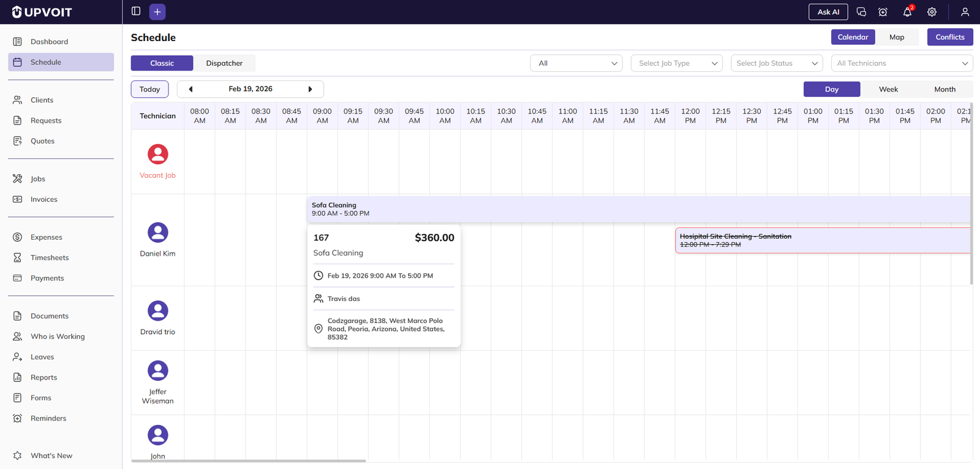Open Dashboard from the sidebar
This screenshot has width=980, height=469.
(61, 42)
